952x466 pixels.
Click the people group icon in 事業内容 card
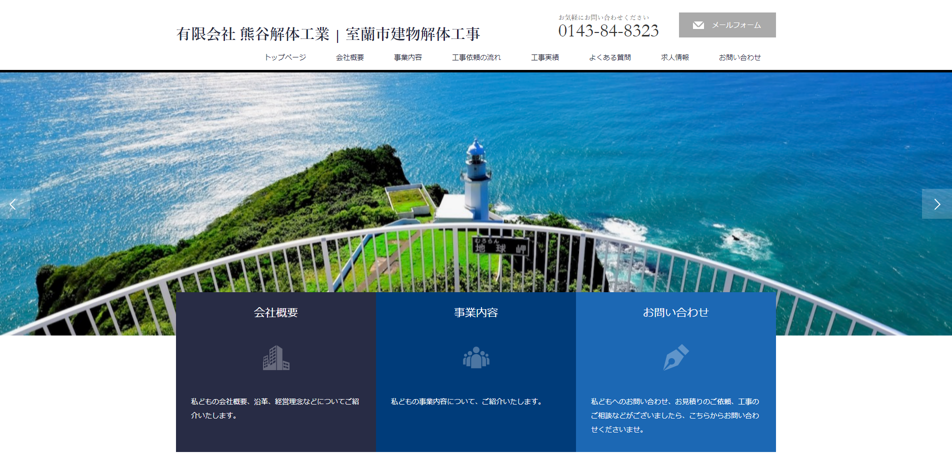point(476,358)
